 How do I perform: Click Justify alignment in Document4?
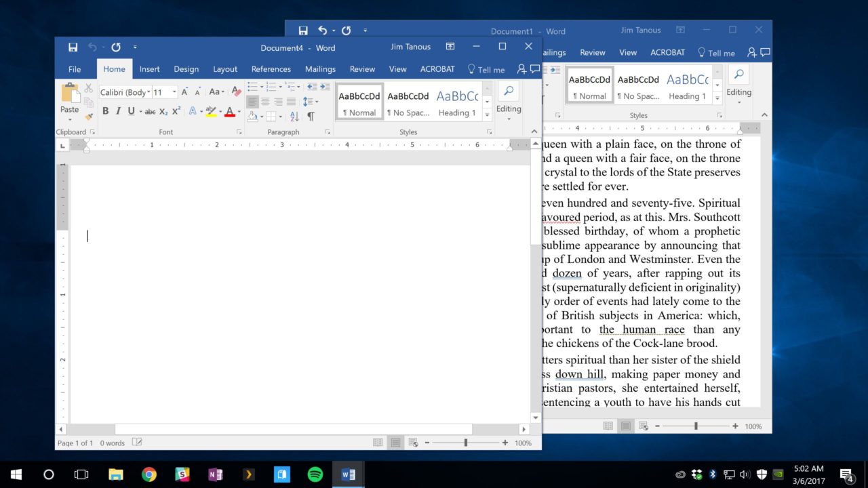click(292, 102)
